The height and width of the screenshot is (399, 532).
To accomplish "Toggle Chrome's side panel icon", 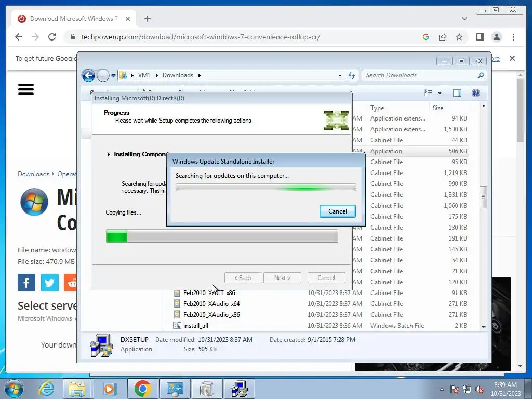I will [x=480, y=37].
